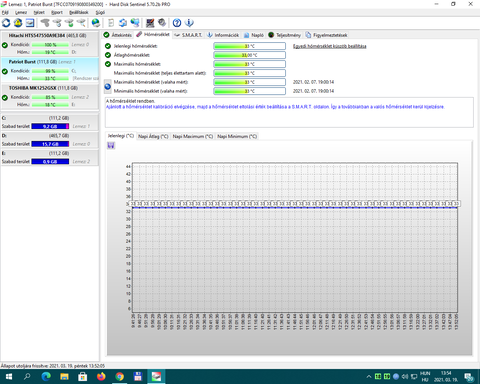Screen dimensions: 480x384
Task: Click the Windows Start button
Action: pos(9,377)
